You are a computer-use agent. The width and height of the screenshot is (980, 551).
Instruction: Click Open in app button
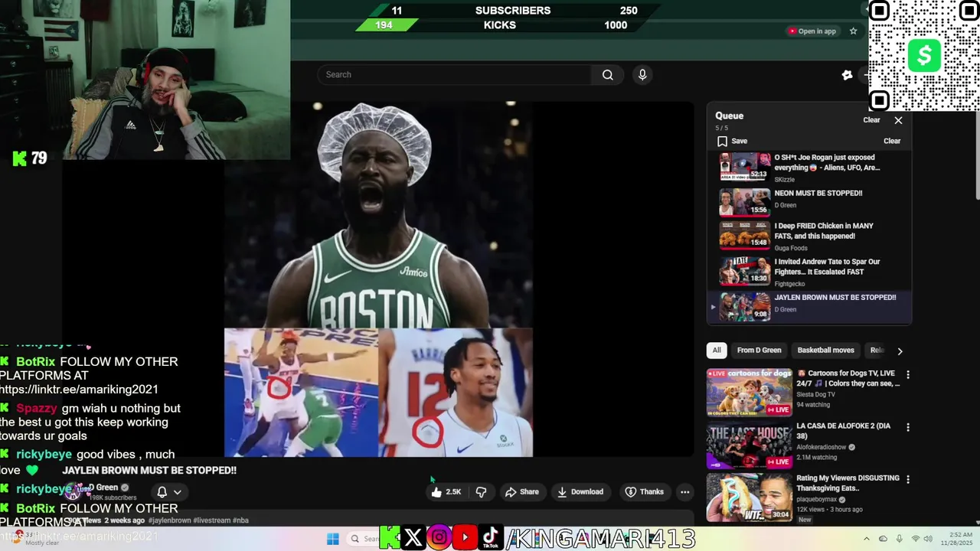pyautogui.click(x=812, y=31)
